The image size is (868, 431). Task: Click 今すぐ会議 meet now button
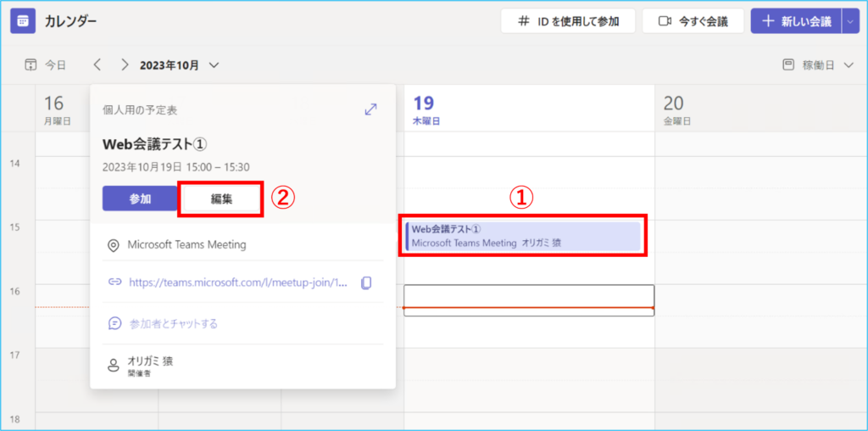coord(693,21)
